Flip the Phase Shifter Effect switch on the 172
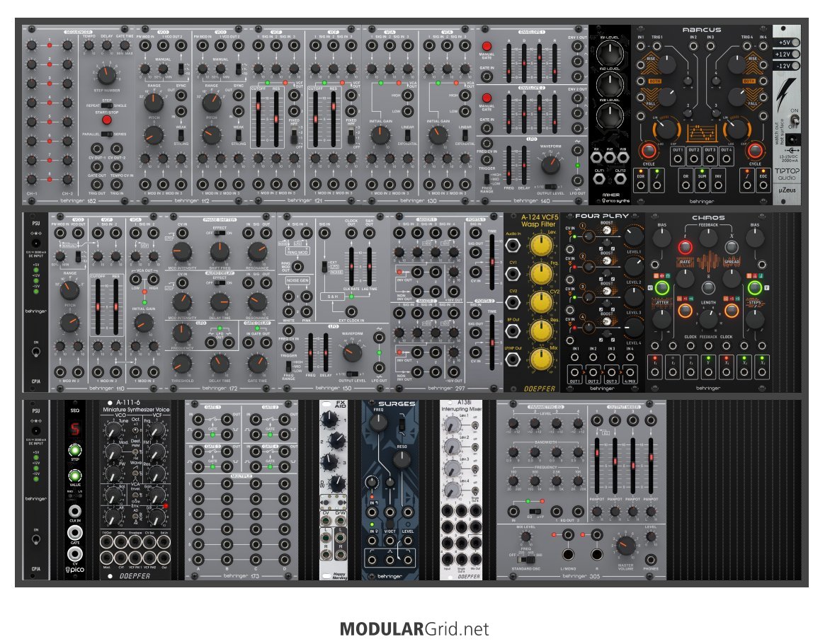This screenshot has height=644, width=830. (x=219, y=233)
